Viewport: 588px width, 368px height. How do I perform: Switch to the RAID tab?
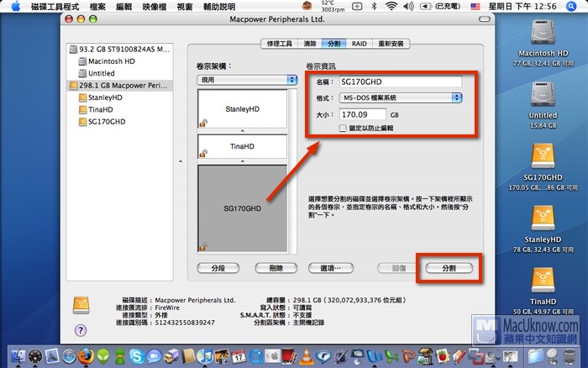coord(359,44)
